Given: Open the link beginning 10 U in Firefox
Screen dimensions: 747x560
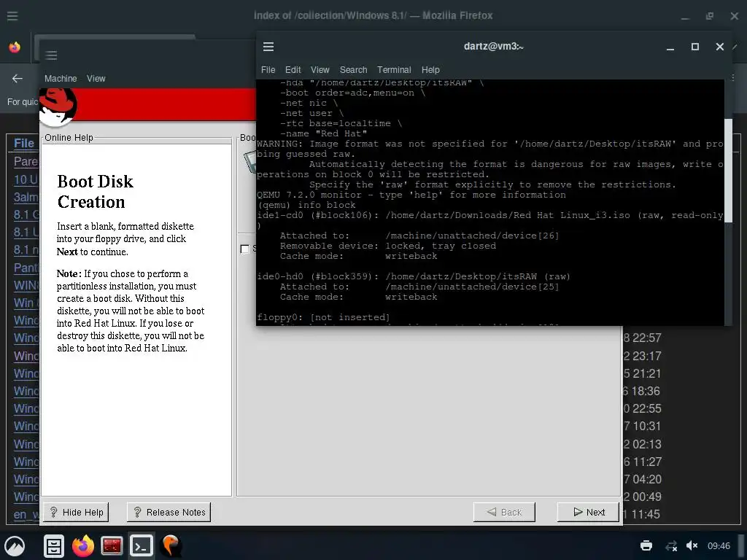Looking at the screenshot, I should pos(26,179).
